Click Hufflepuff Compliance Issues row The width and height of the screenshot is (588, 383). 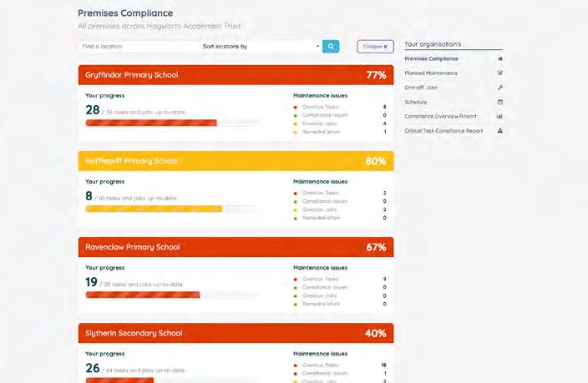click(340, 201)
